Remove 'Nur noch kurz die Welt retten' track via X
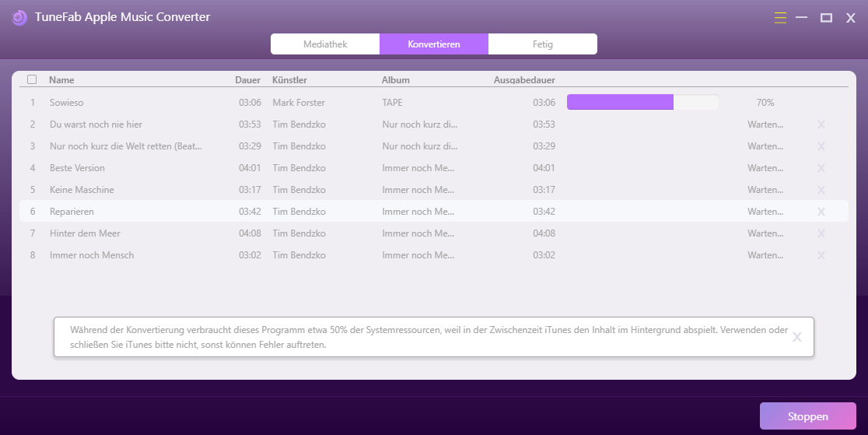The width and height of the screenshot is (868, 435). [821, 146]
